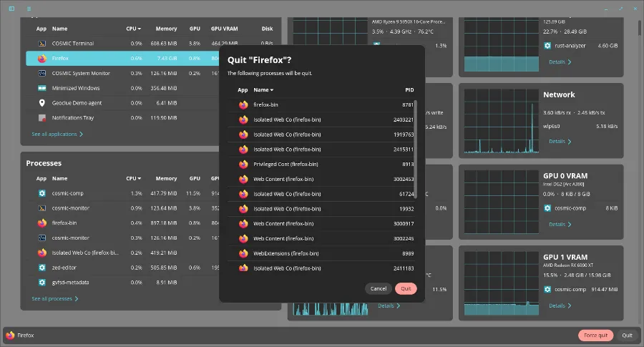Expand Network Details chevron
The image size is (644, 347).
pyautogui.click(x=570, y=142)
